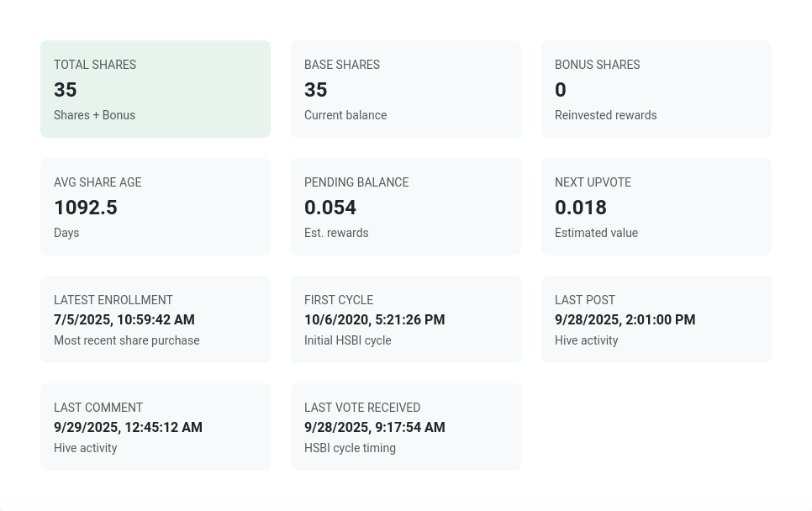Click the "Reinvested rewards" subtitle text
The height and width of the screenshot is (511, 812).
pos(605,115)
